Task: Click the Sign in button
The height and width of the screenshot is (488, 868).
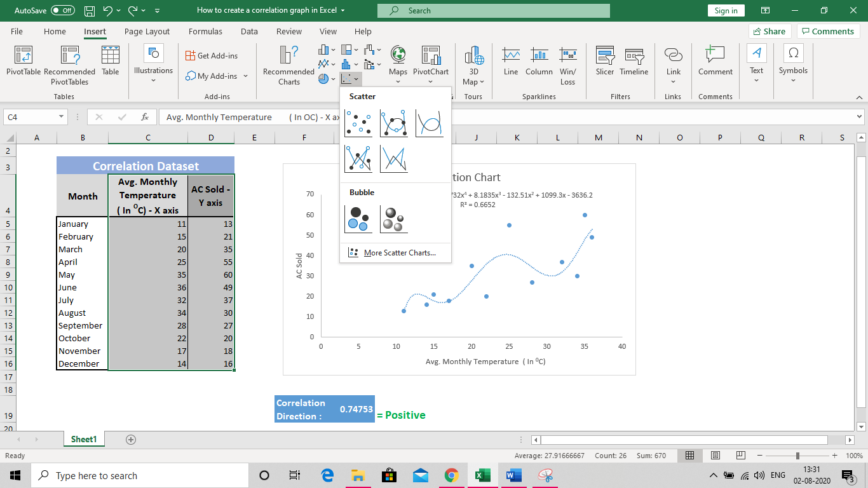Action: pyautogui.click(x=726, y=11)
